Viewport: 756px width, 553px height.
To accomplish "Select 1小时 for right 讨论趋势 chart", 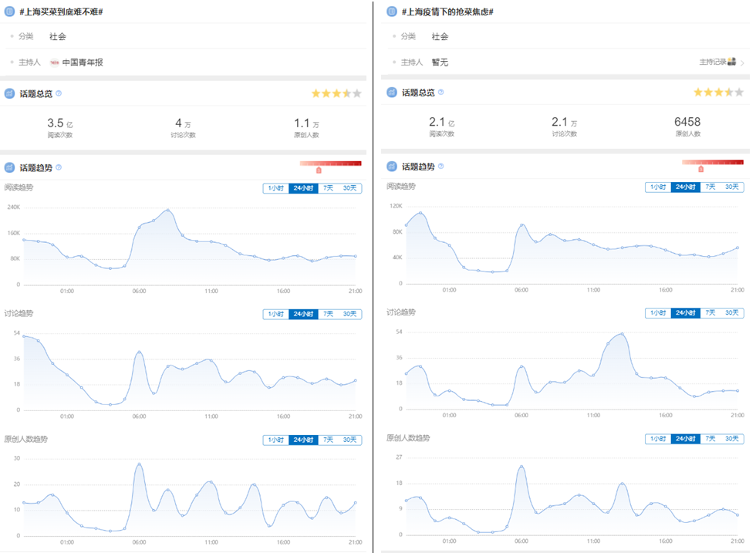I will (x=658, y=313).
